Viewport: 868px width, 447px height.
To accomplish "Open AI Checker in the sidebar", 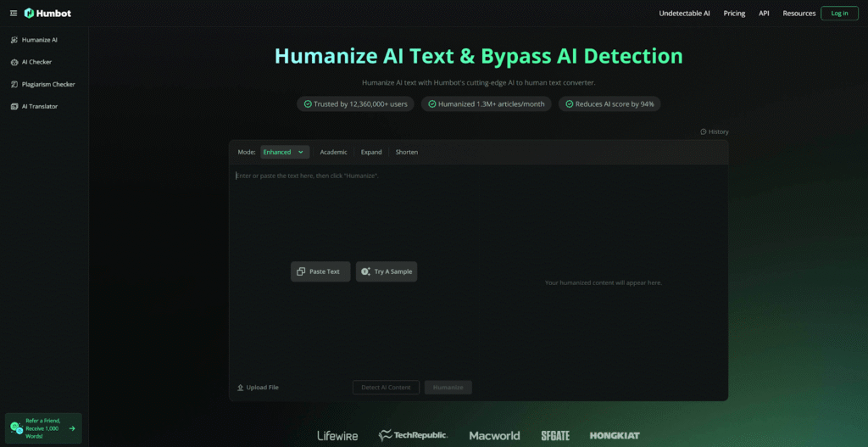I will tap(36, 62).
